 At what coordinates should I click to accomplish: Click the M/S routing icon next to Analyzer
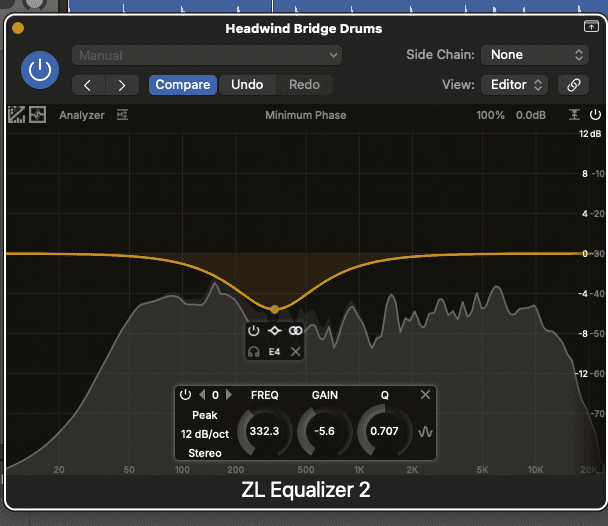122,115
